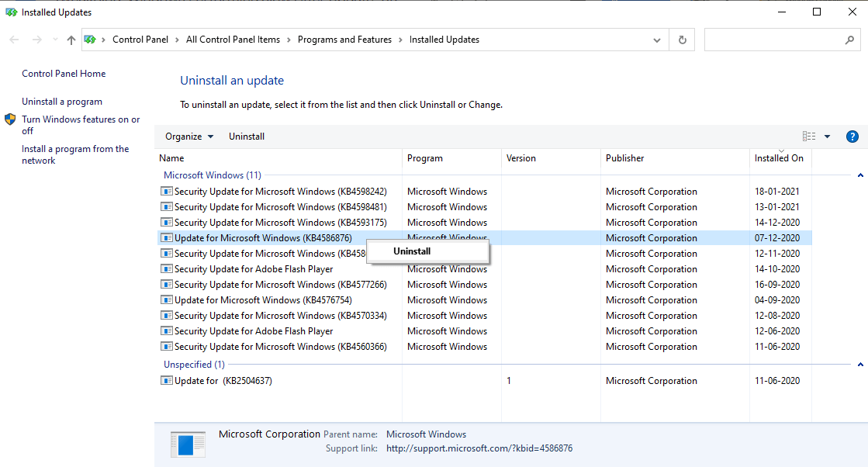Viewport: 868px width, 467px height.
Task: Click the icon next to update KB4598242
Action: (166, 192)
